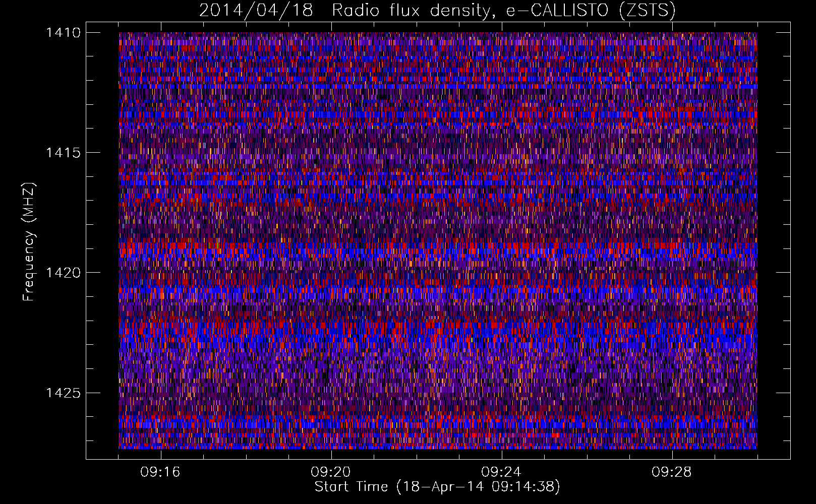The image size is (816, 504).
Task: Click the 'Start Time (18-Apr-14 09:14:38)' label
Action: coord(437,487)
